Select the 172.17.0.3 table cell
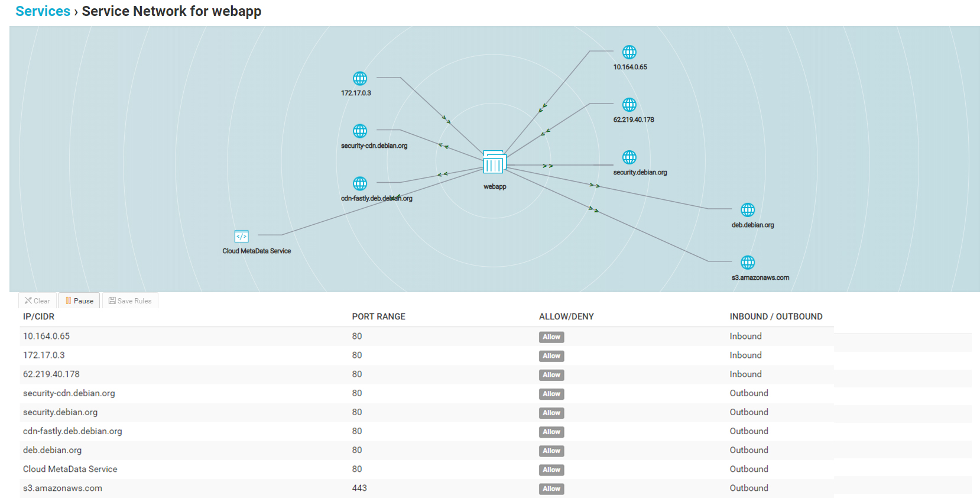980x498 pixels. (44, 355)
